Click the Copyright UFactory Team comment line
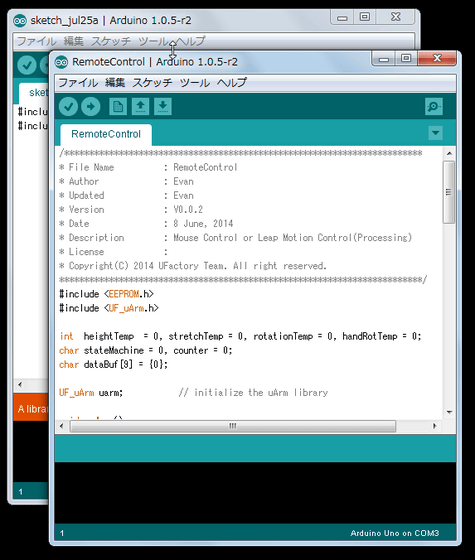The width and height of the screenshot is (475, 560). click(192, 266)
